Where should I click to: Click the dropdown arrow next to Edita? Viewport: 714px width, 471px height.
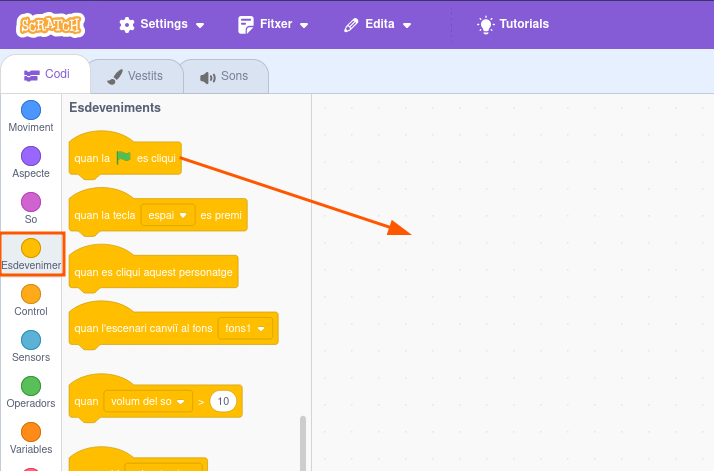[x=407, y=26]
